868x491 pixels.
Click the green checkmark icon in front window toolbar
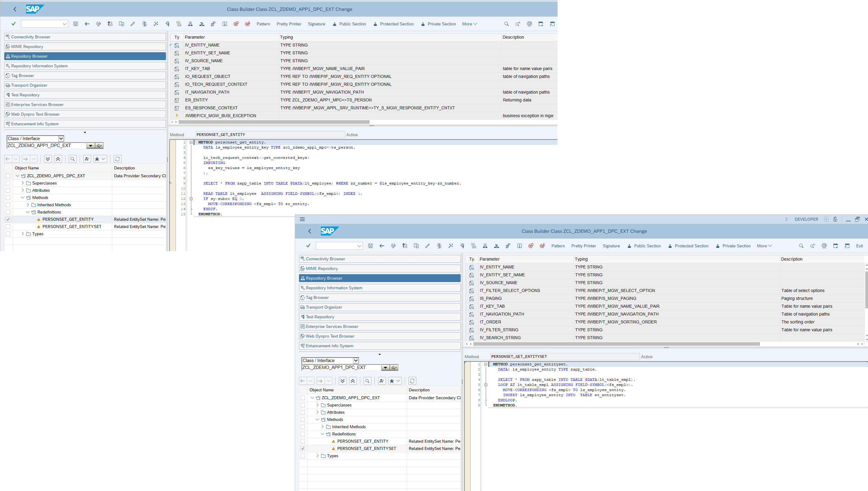coord(308,246)
